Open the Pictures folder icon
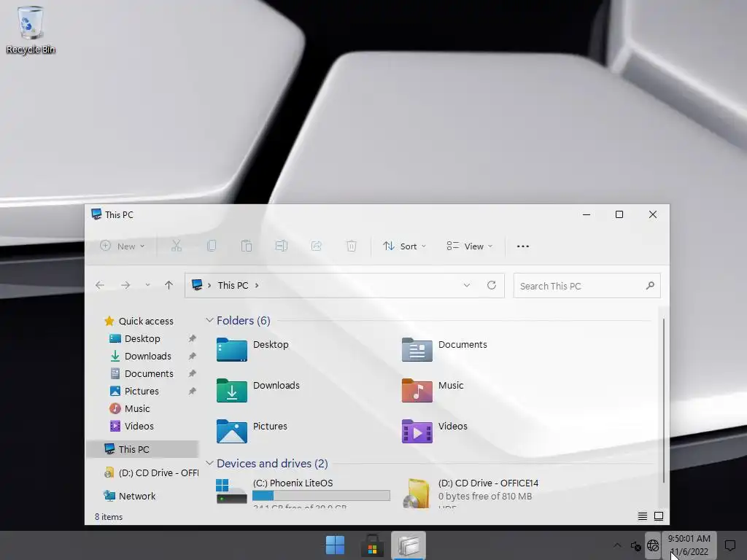The image size is (747, 560). coord(231,431)
